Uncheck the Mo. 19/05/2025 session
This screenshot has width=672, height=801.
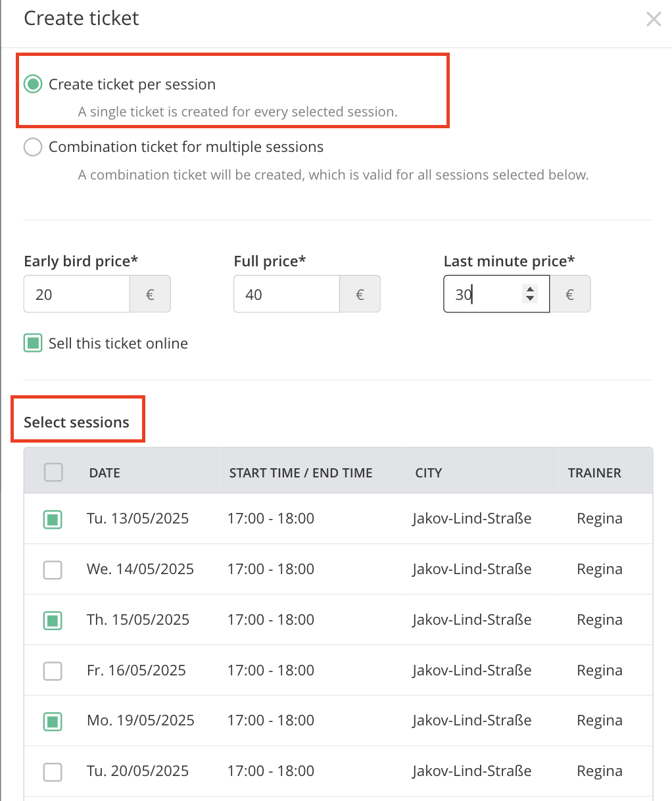(x=53, y=721)
